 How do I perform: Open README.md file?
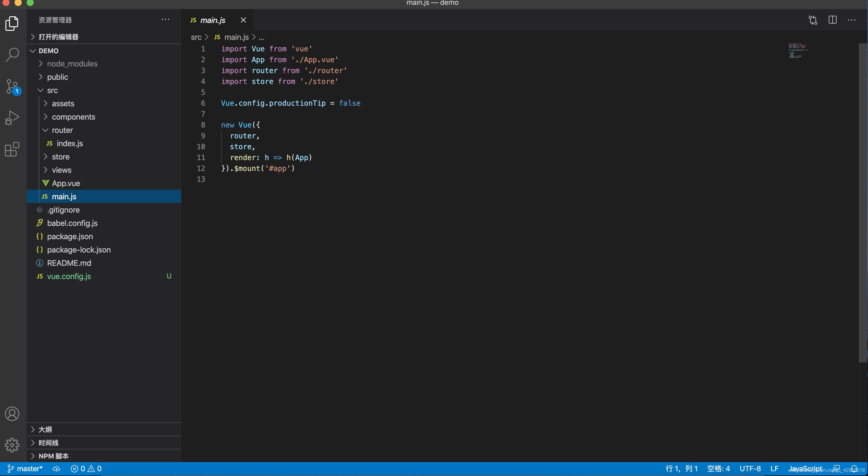coord(104,263)
